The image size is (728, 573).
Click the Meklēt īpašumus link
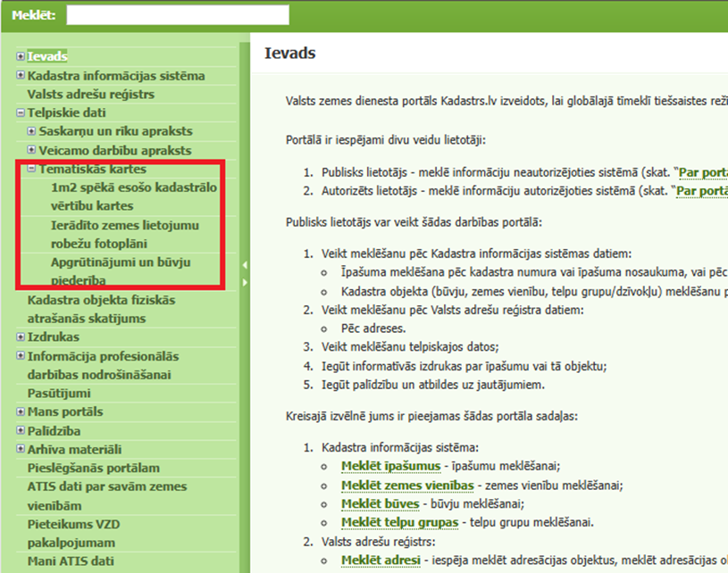390,466
